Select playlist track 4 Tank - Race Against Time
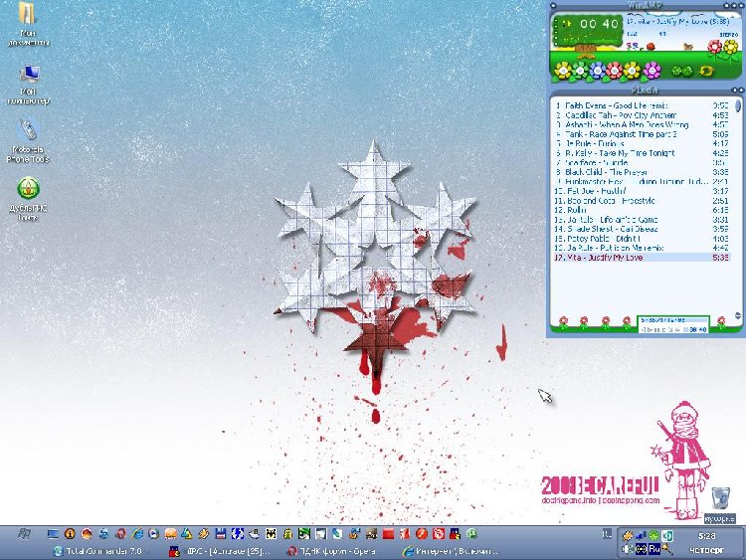Viewport: 746px width, 560px height. (x=642, y=134)
